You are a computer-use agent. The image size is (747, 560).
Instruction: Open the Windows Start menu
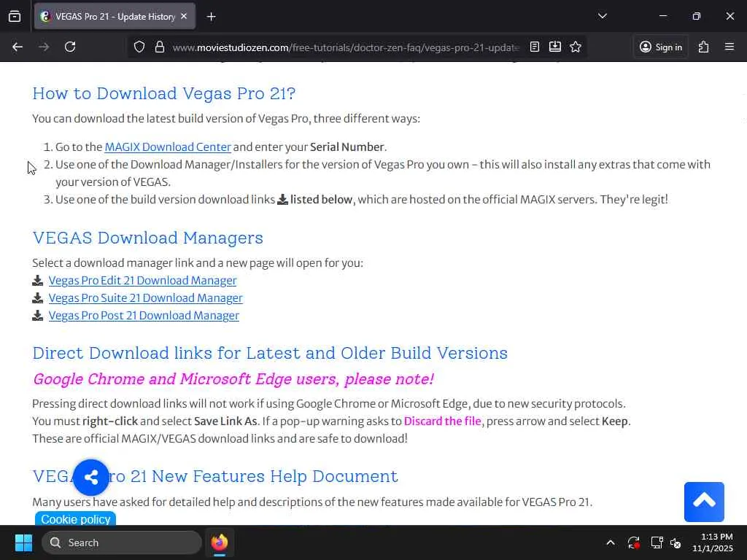[23, 542]
